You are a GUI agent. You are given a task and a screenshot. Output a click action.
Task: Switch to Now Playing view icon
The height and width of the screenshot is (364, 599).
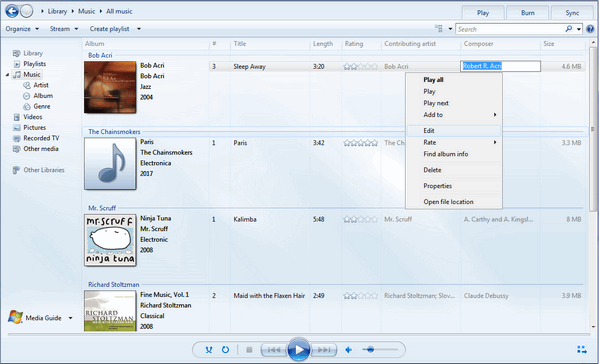582,349
